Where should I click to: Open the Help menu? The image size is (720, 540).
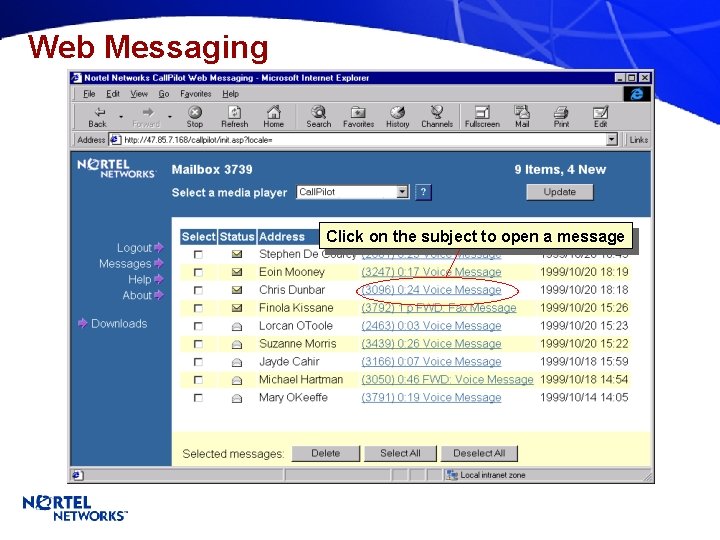point(231,94)
